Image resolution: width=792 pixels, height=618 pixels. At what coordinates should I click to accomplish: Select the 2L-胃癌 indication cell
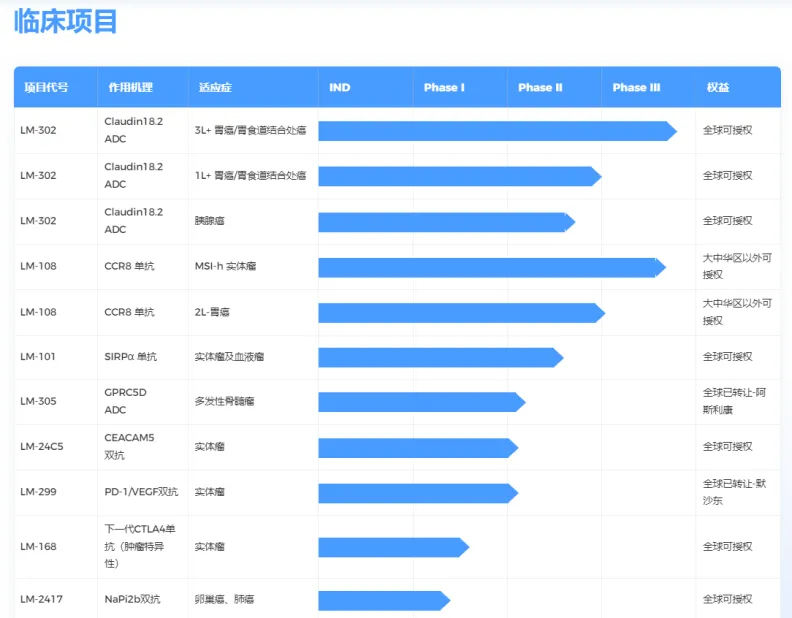coord(213,312)
